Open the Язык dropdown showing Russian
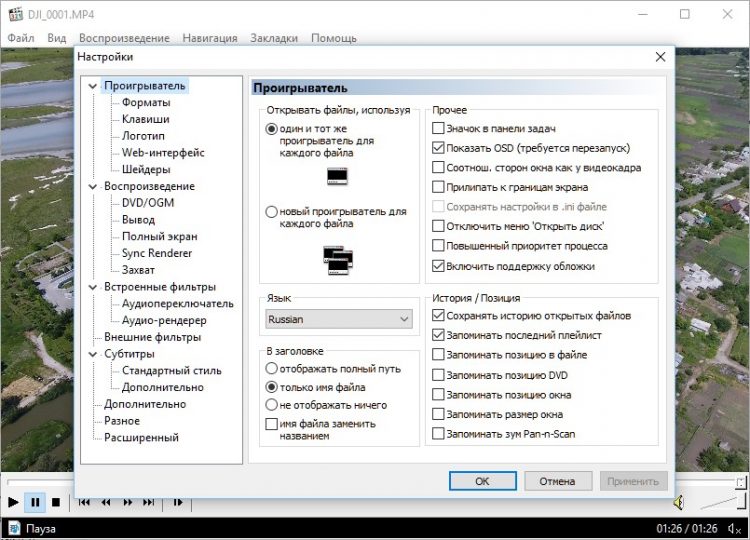 tap(338, 319)
